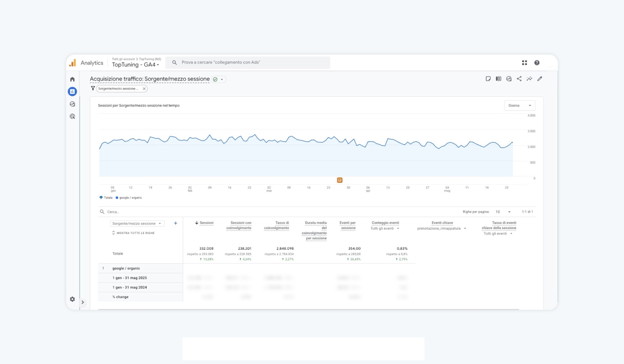
Task: Click the share report icon
Action: (x=519, y=79)
